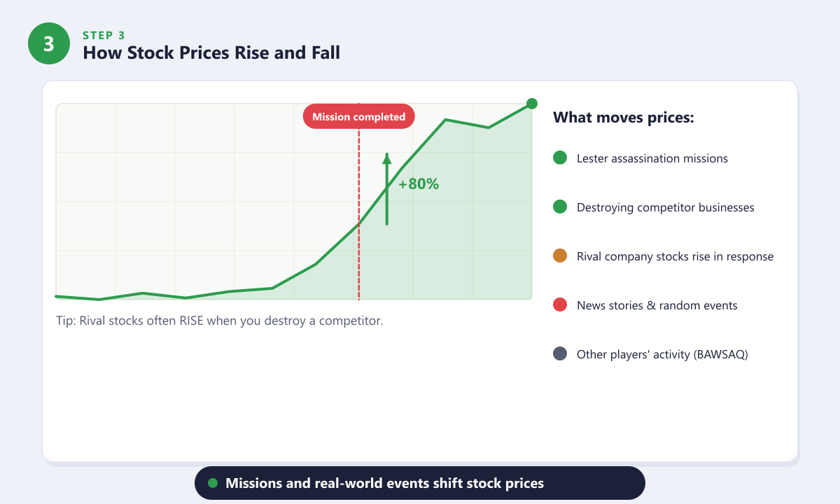Select the Lester assassination missions text
The width and height of the screenshot is (840, 504).
(x=652, y=158)
